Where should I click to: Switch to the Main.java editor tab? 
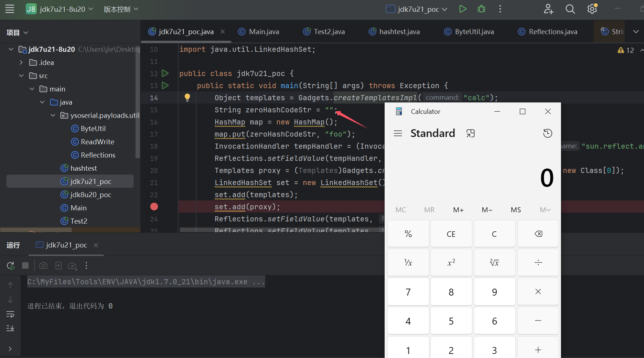coord(259,32)
